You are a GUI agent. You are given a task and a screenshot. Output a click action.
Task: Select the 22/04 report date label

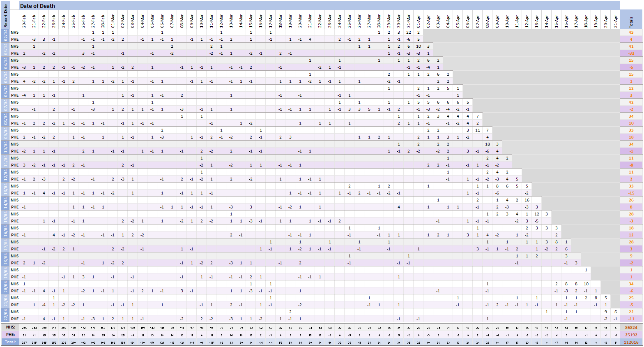click(6, 315)
